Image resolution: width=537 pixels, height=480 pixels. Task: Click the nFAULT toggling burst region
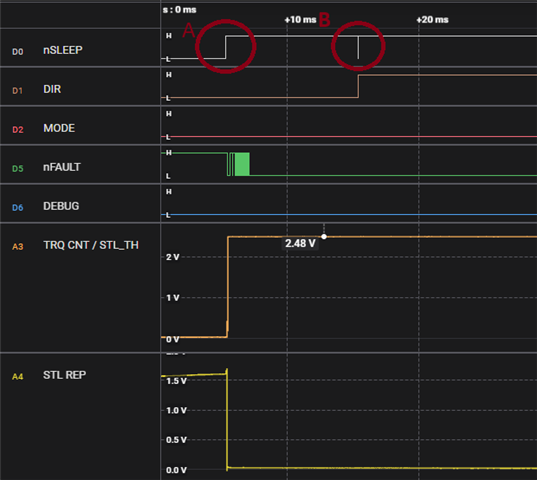point(238,164)
